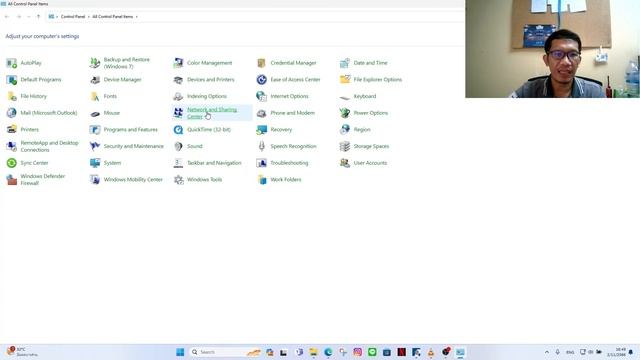
Task: Open the Mail (Microsoft Outlook) icon
Action: [11, 113]
